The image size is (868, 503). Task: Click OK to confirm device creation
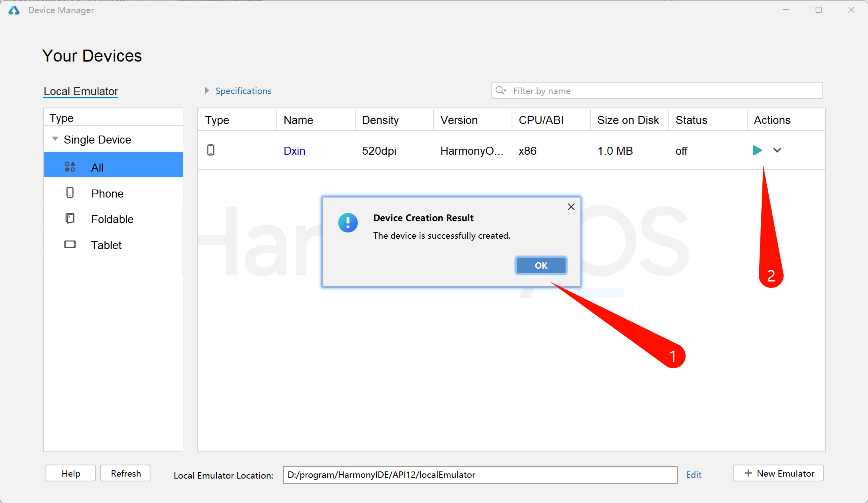pyautogui.click(x=540, y=265)
